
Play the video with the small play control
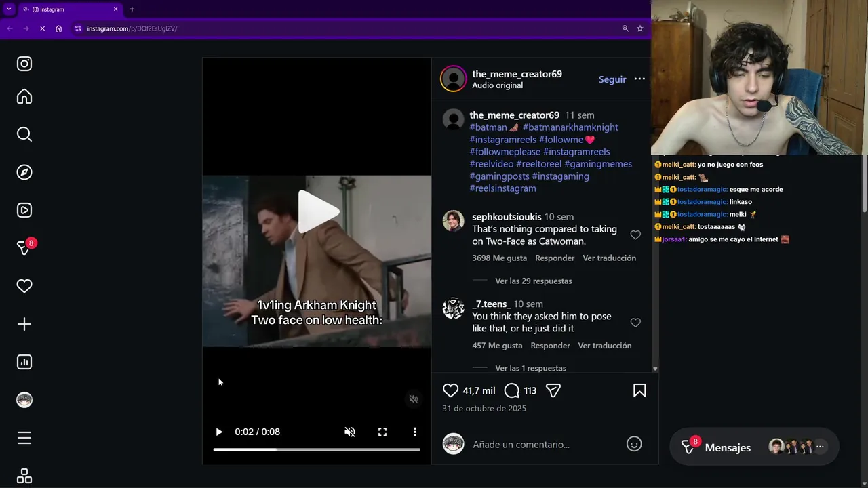219,432
